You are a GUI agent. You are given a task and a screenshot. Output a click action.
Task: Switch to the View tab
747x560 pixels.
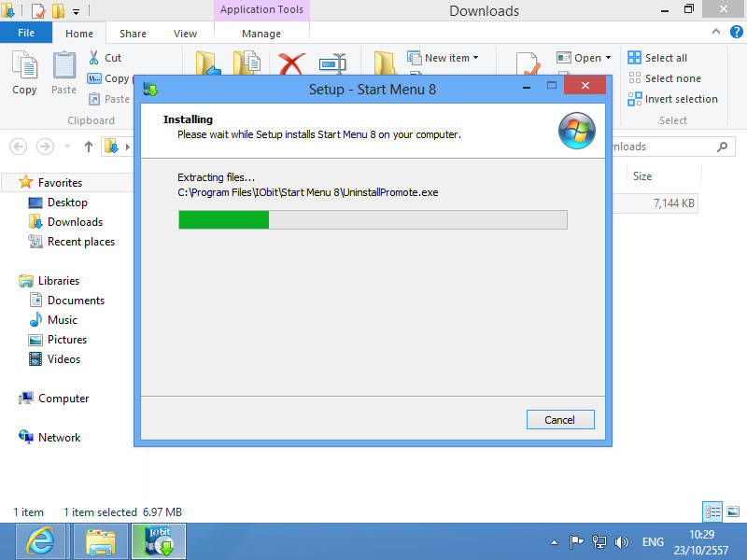tap(185, 34)
